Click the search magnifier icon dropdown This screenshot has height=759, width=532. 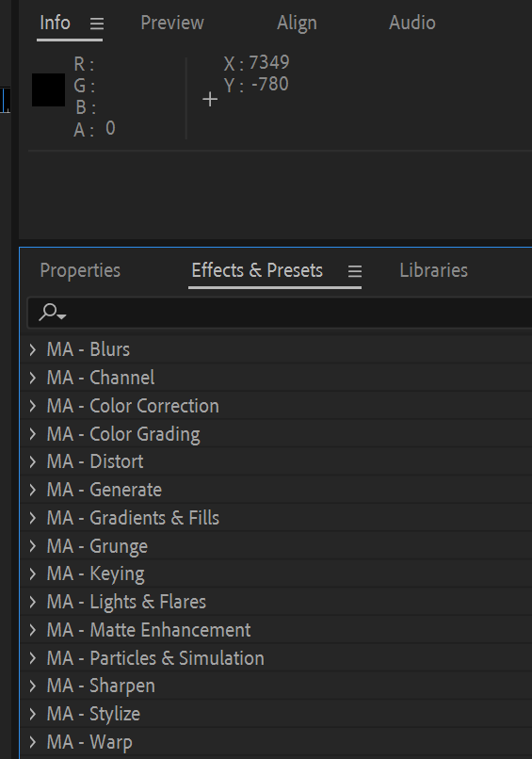53,313
